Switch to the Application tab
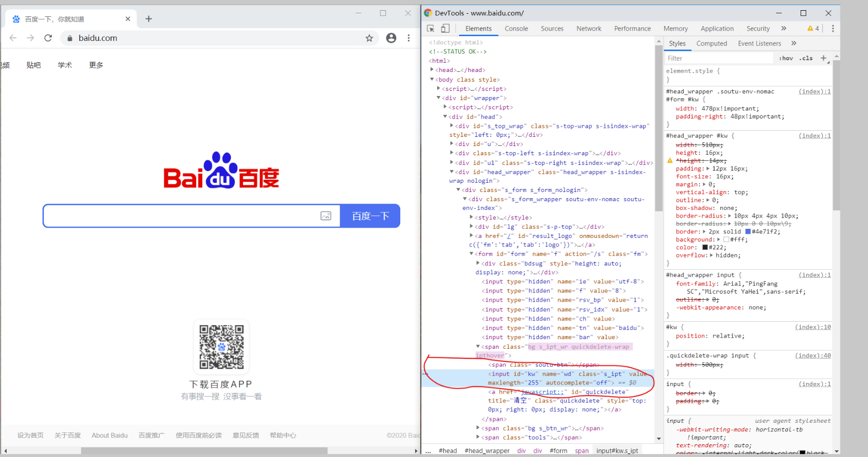 pos(717,29)
